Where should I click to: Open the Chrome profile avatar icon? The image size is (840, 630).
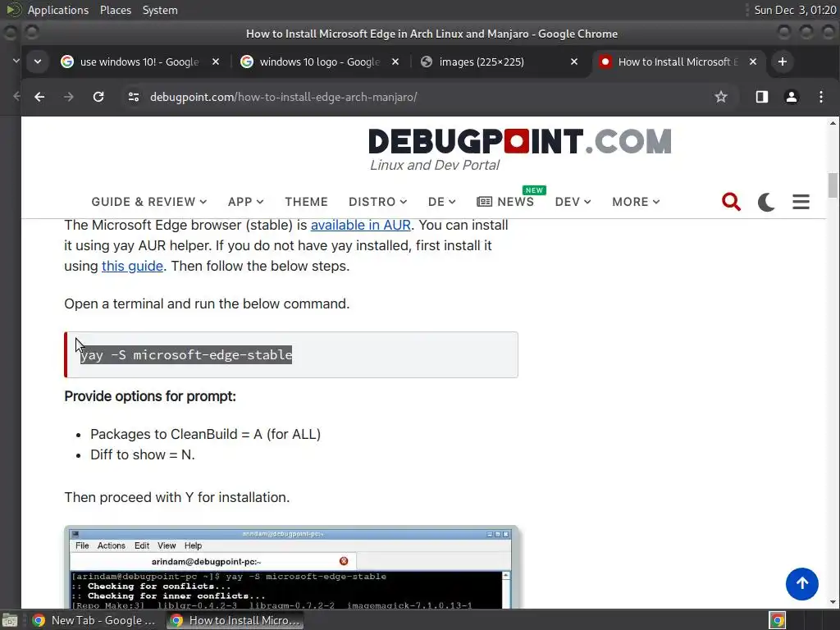(x=792, y=97)
